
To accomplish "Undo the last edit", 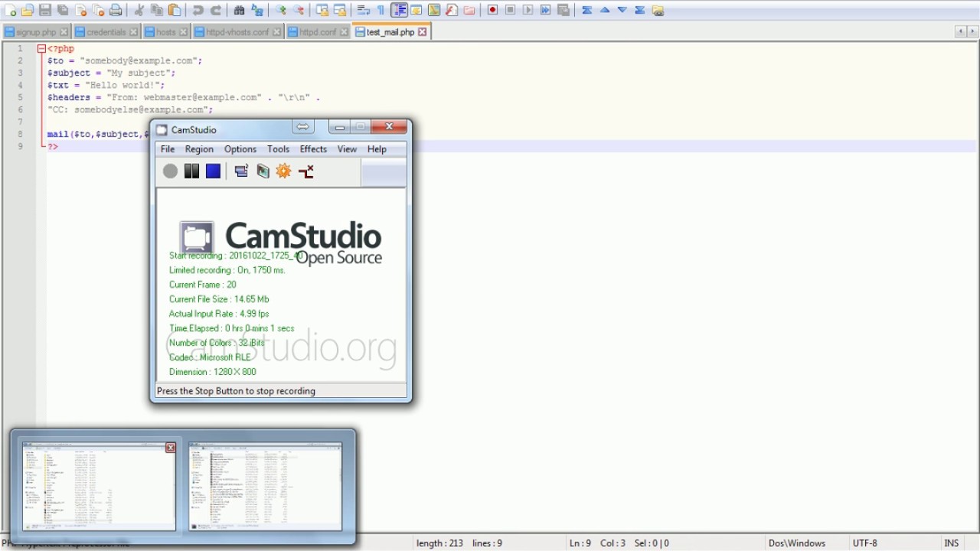I will 198,11.
